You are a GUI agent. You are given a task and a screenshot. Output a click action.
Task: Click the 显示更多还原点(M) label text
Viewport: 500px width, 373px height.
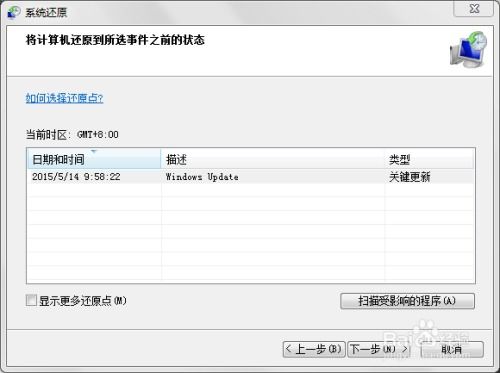point(83,301)
